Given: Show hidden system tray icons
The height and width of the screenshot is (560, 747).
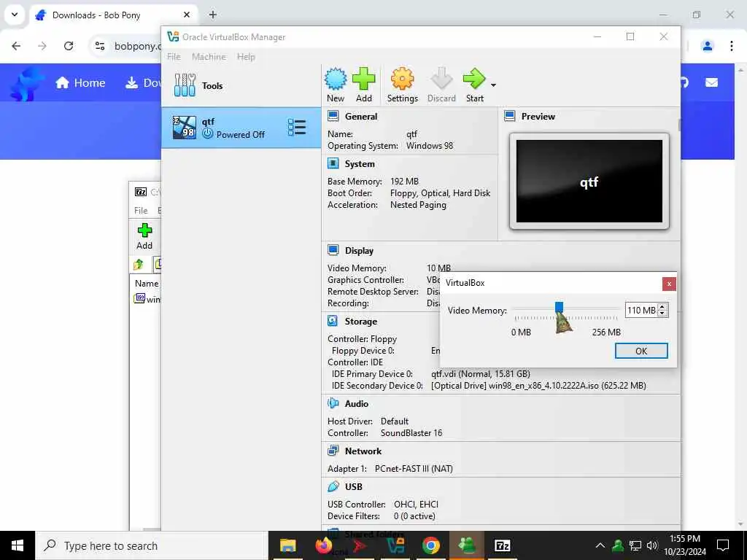Looking at the screenshot, I should tap(600, 545).
